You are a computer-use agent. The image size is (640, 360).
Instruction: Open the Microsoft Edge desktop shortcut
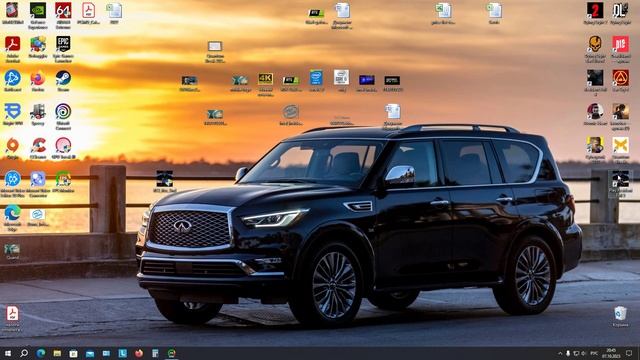tap(13, 218)
